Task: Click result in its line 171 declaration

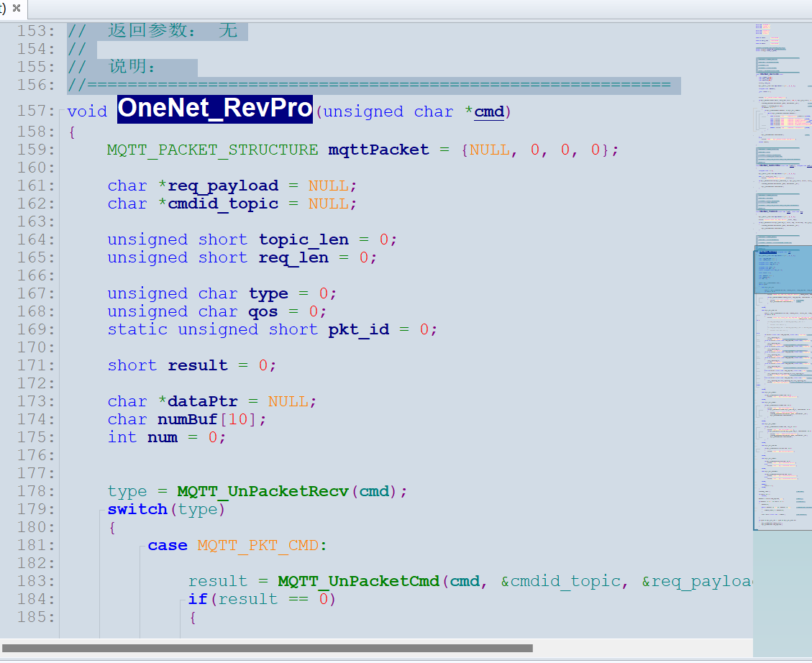Action: 198,365
